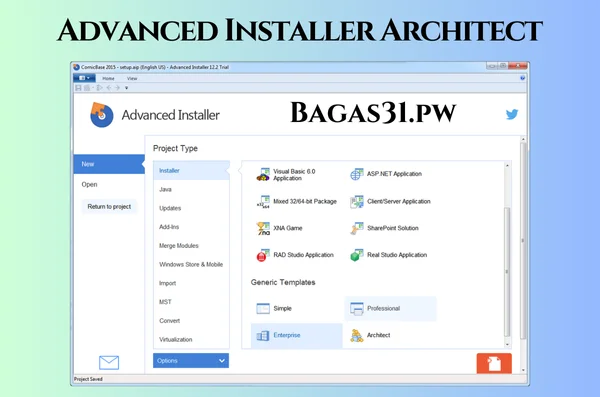Click the Run icon in quick access toolbar
Viewport: 600px width, 397px height.
pyautogui.click(x=99, y=88)
